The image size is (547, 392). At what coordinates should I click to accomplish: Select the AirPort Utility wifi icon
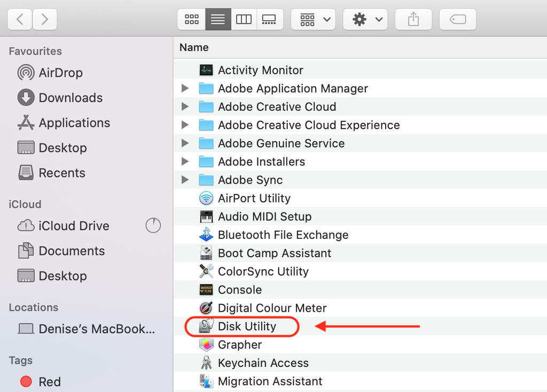click(206, 198)
